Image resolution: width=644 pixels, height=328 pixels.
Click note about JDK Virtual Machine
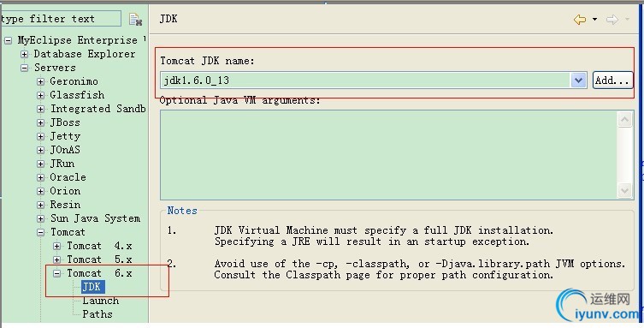tap(384, 236)
